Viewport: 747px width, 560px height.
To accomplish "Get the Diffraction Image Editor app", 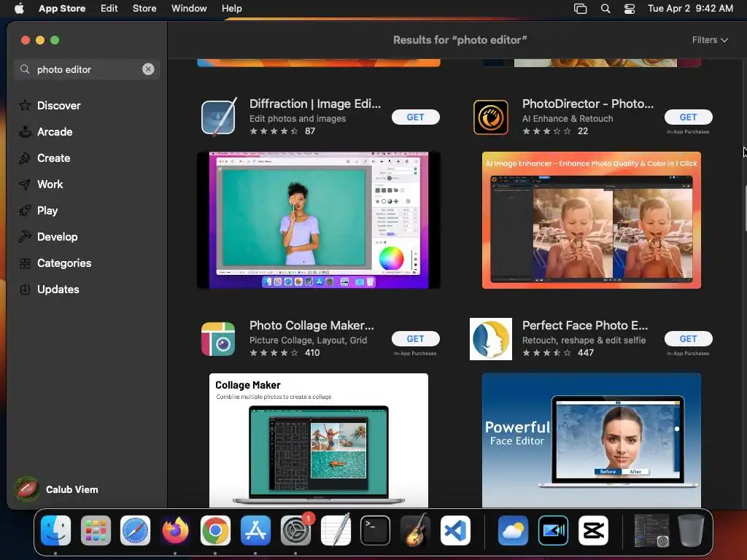I will tap(415, 117).
